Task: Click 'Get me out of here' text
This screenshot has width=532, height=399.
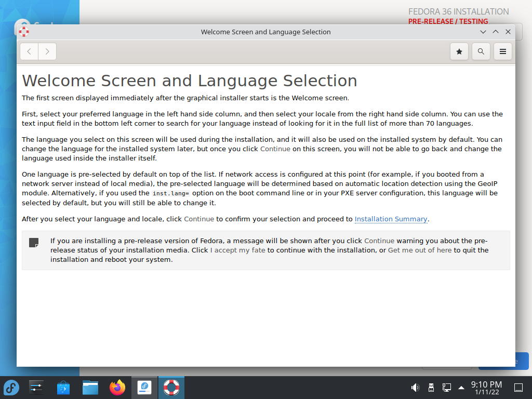Action: tap(420, 250)
